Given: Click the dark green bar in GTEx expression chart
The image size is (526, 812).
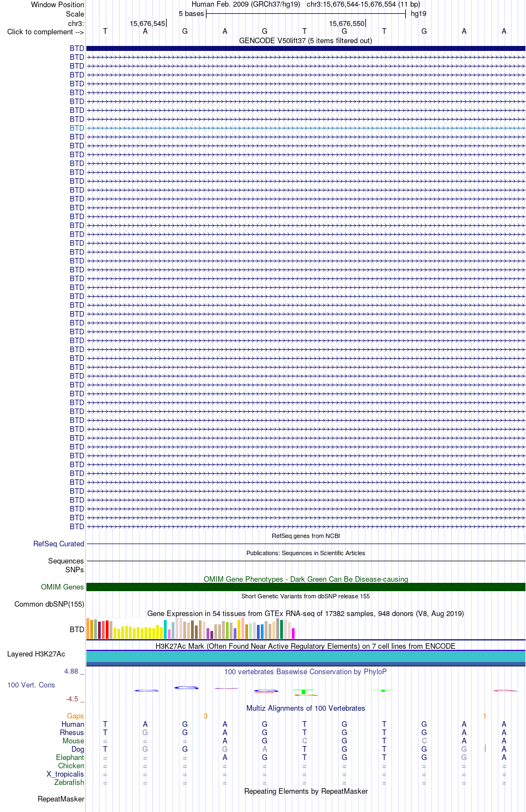Looking at the screenshot, I should [x=282, y=629].
